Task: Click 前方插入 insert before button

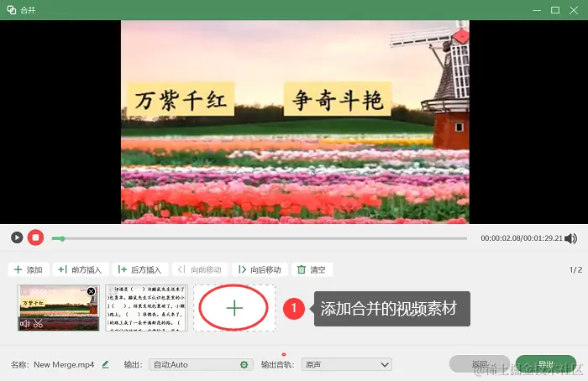Action: [81, 269]
